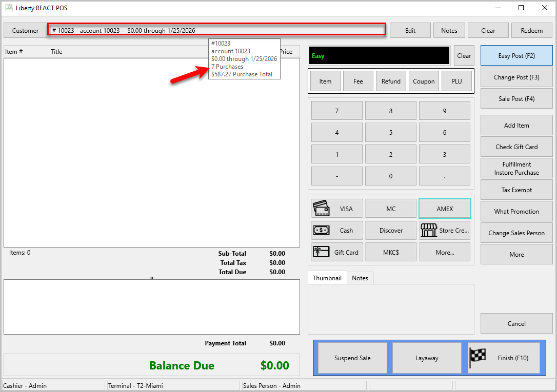557x392 pixels.
Task: Tap keypad number 7
Action: tap(337, 111)
